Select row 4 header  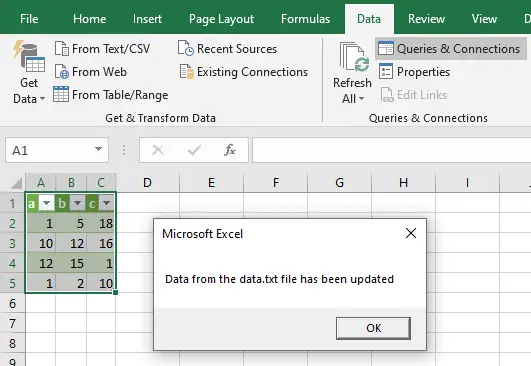(x=13, y=263)
